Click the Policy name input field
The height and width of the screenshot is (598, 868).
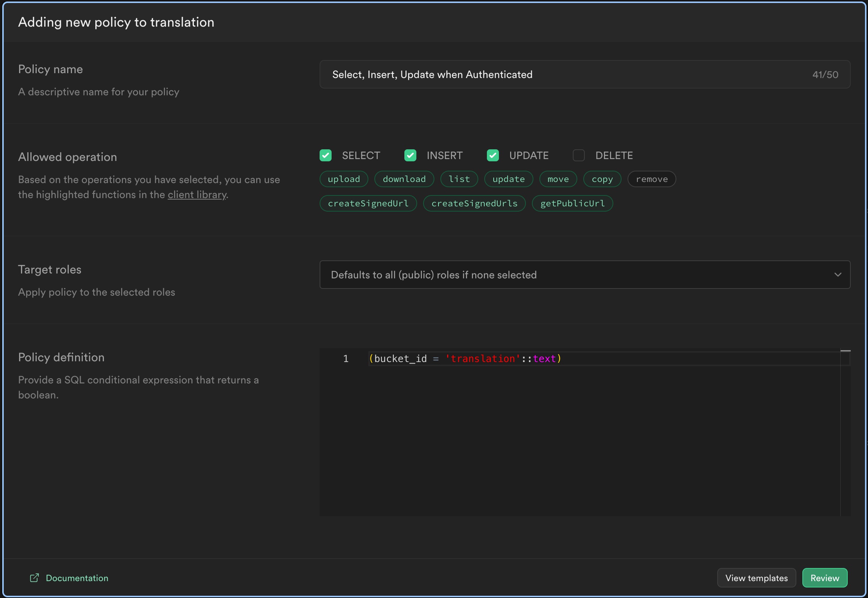pyautogui.click(x=584, y=74)
